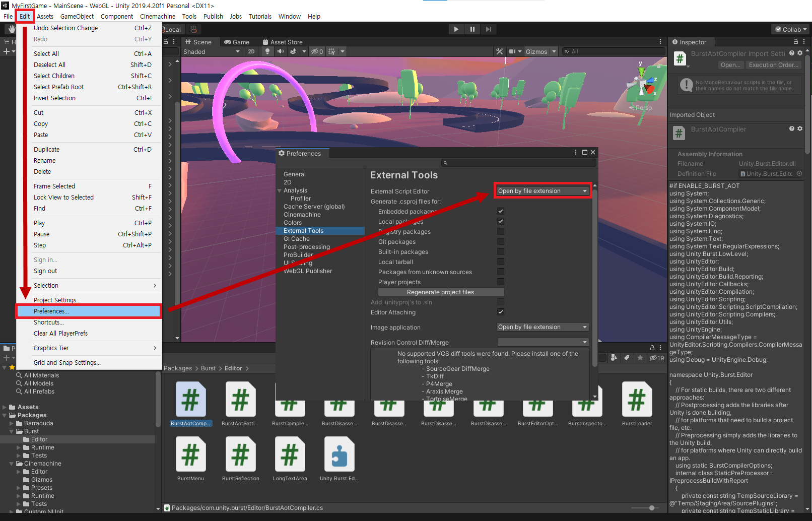This screenshot has height=521, width=812.
Task: Enable the Git packages checkbox
Action: click(500, 241)
